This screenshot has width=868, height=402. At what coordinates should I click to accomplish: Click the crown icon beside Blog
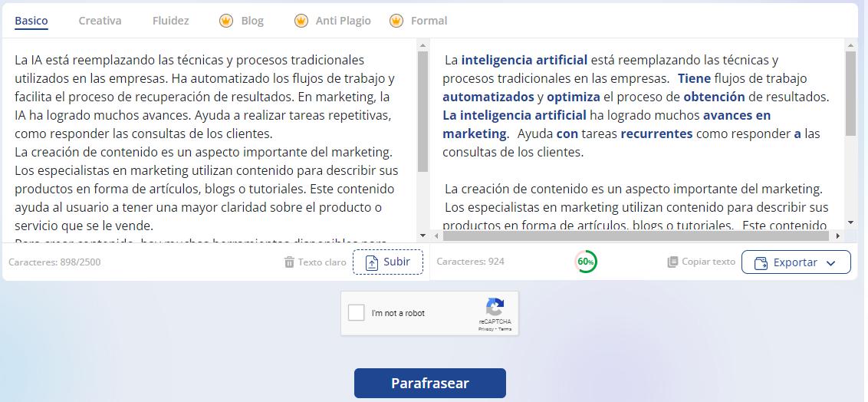pos(225,21)
